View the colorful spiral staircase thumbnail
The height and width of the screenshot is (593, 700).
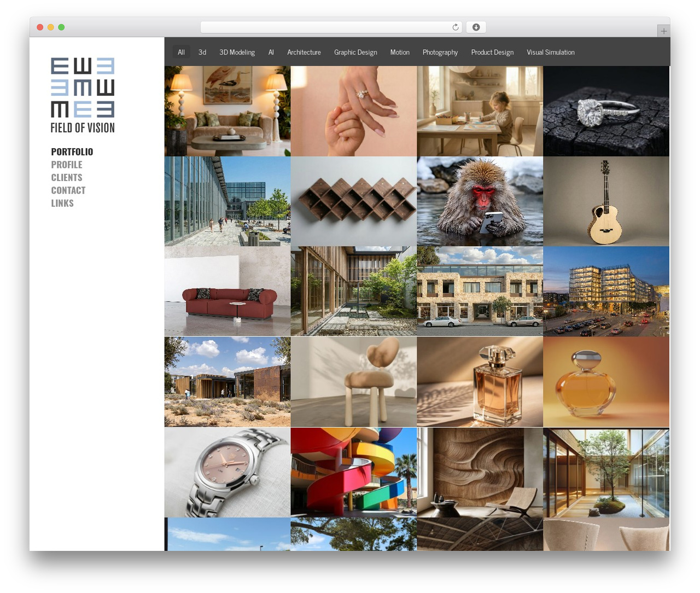point(354,473)
